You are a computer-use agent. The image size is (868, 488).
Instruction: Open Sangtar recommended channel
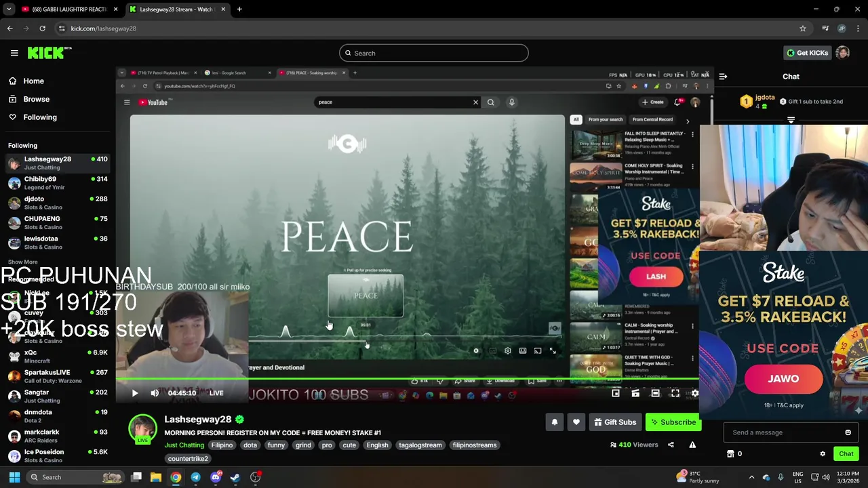tap(58, 396)
